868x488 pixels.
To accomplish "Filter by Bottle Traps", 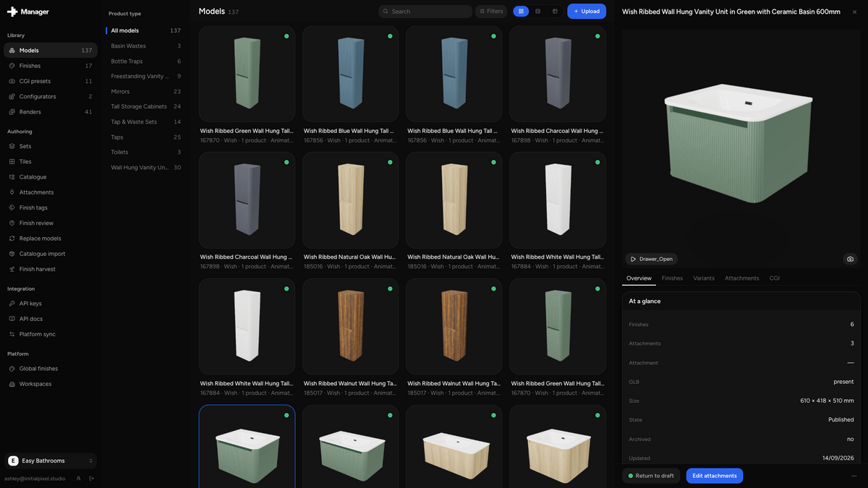I will coord(144,61).
